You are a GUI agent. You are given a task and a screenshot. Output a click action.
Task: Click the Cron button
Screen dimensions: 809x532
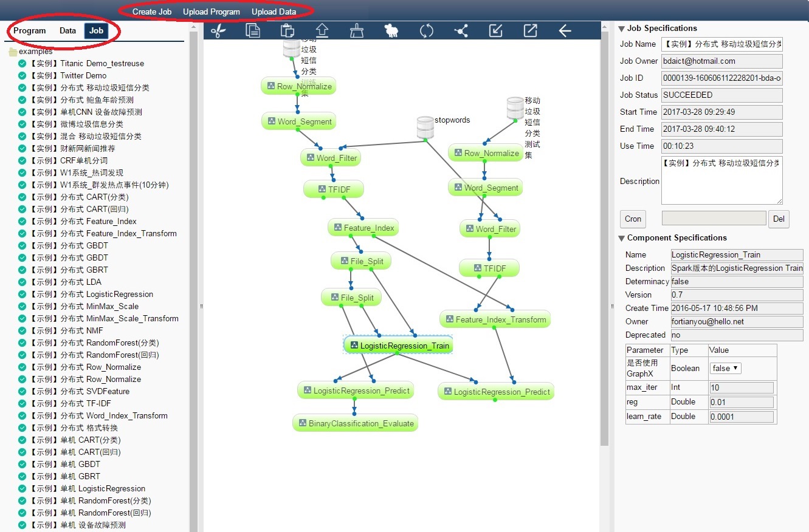633,219
